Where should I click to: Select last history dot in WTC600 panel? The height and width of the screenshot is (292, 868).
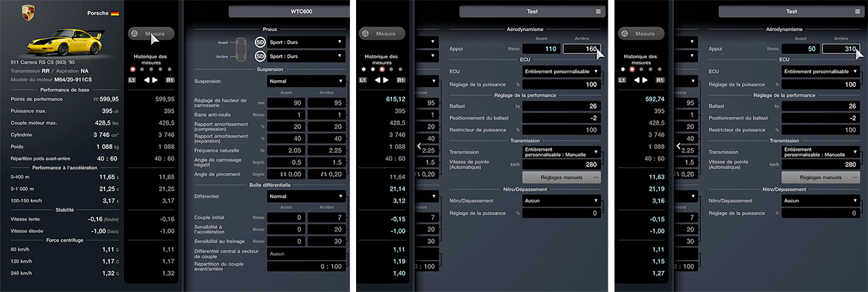(x=170, y=69)
